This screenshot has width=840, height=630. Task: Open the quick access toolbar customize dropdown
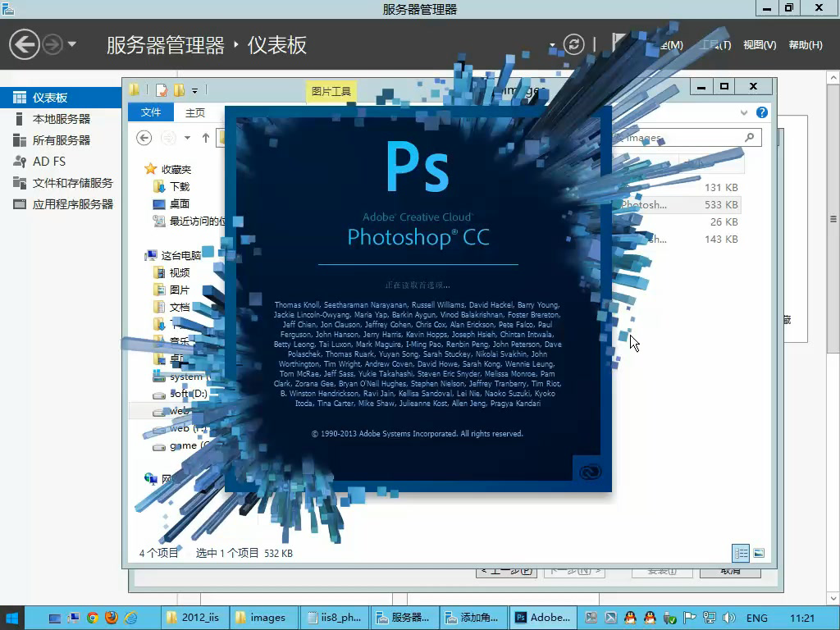click(194, 90)
